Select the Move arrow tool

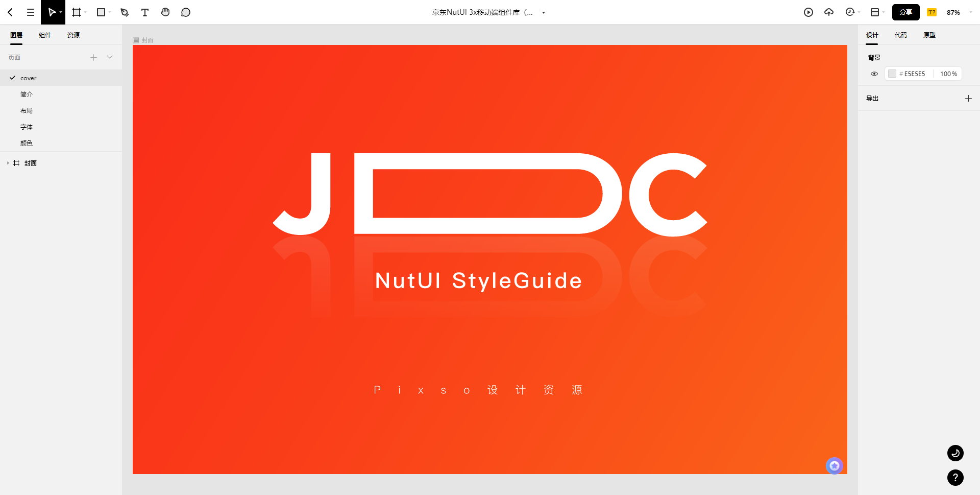51,12
